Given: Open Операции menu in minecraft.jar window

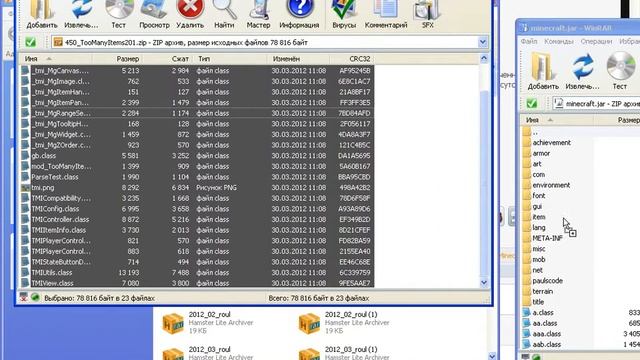Looking at the screenshot, I should [596, 42].
